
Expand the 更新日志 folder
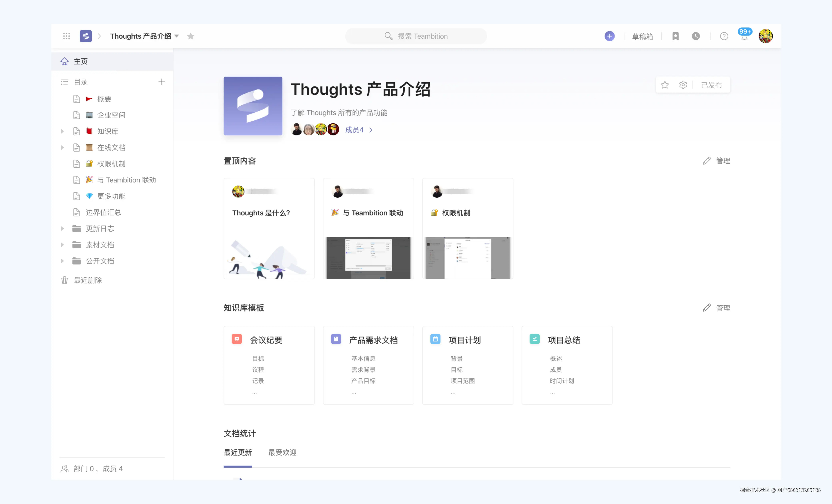click(62, 229)
